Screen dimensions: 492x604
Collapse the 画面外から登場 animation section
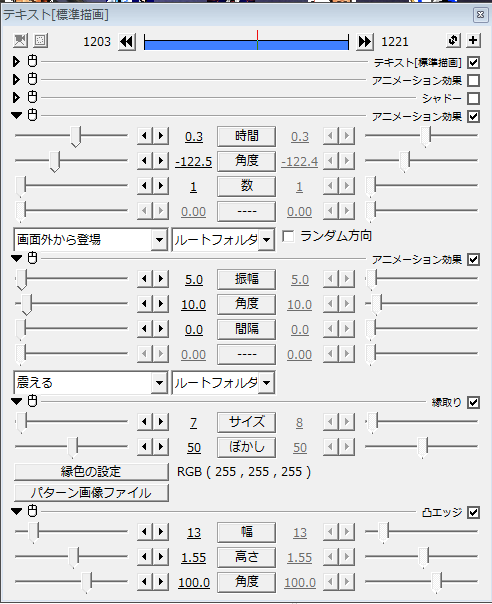17,115
